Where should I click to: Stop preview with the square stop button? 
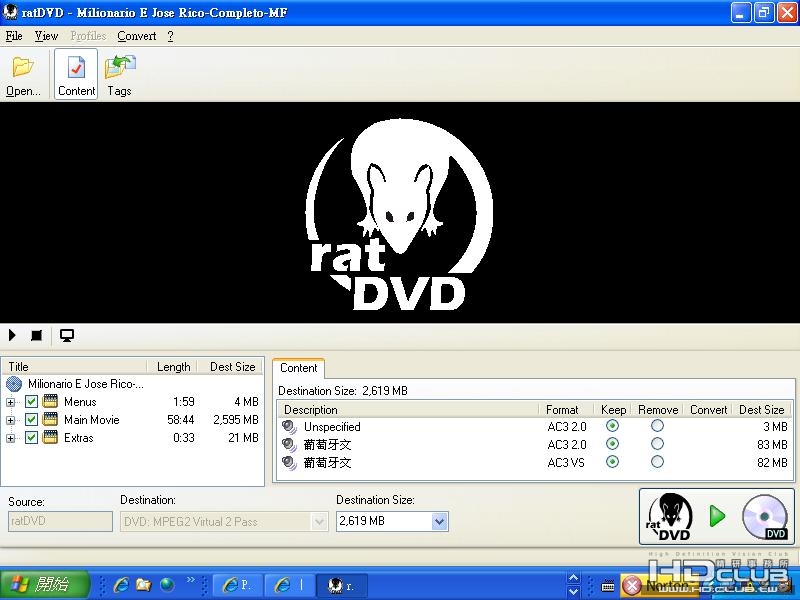coord(36,335)
